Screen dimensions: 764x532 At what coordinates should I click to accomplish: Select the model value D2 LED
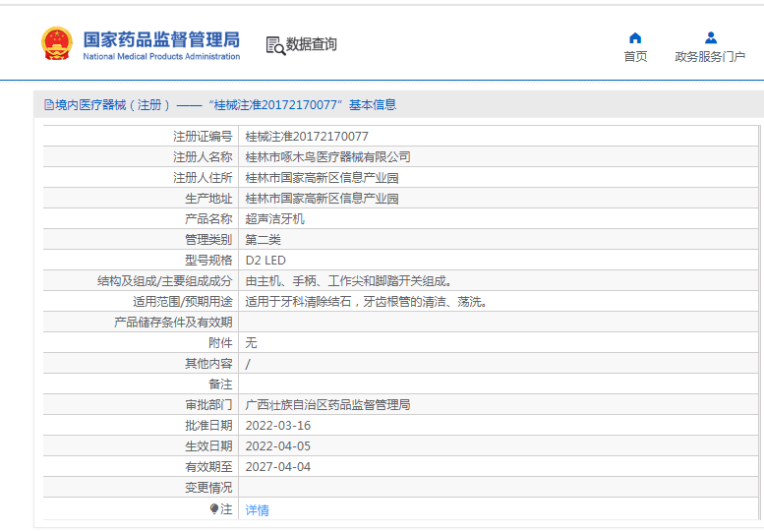pyautogui.click(x=265, y=261)
